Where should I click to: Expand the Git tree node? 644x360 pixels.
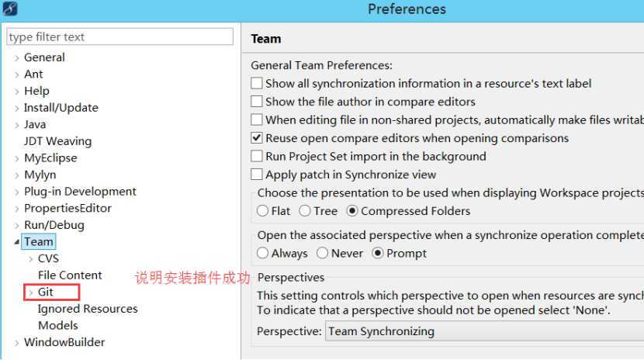coord(31,292)
